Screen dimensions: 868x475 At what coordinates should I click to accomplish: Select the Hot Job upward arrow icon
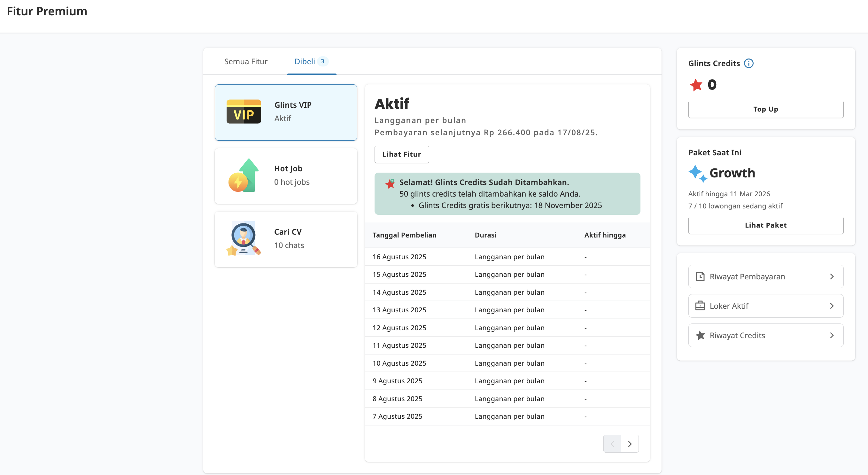244,175
